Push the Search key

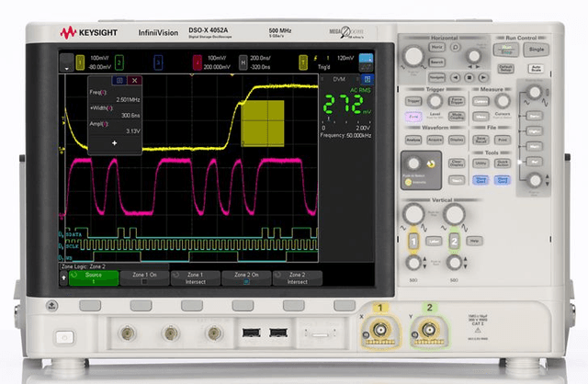[436, 62]
